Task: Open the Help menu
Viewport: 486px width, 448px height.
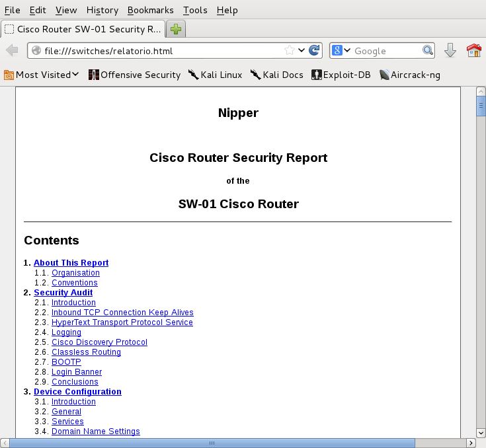Action: (x=227, y=10)
